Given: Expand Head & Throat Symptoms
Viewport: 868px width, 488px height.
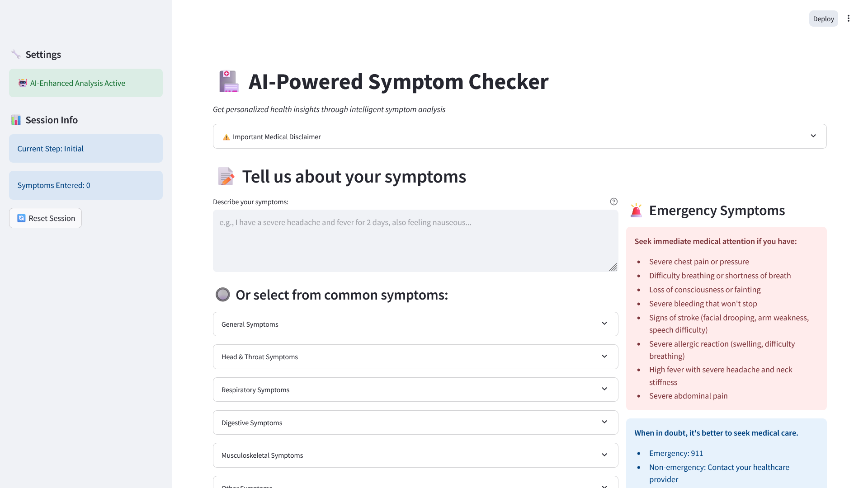Looking at the screenshot, I should click(415, 357).
